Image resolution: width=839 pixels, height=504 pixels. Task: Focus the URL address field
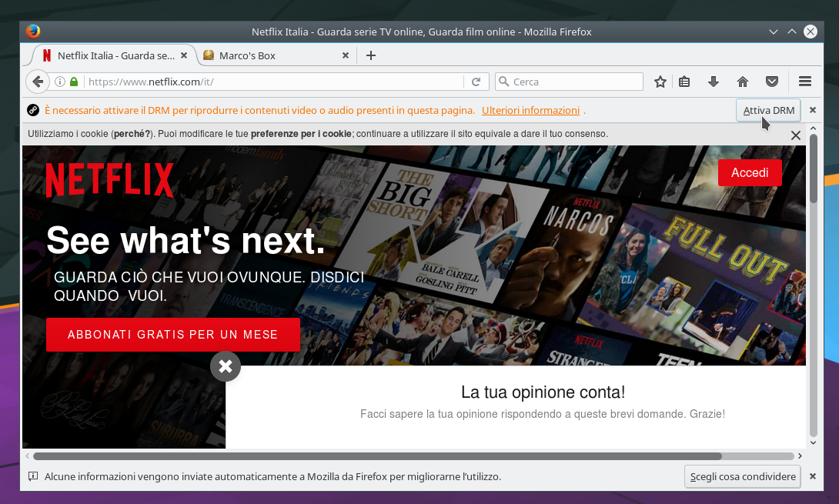[275, 82]
